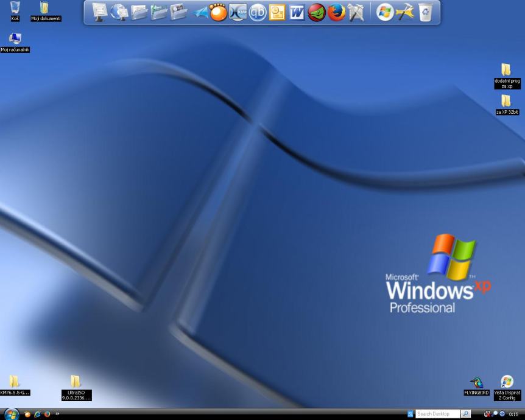The image size is (525, 420).
Task: Launch Firefox from the dock
Action: 336,12
